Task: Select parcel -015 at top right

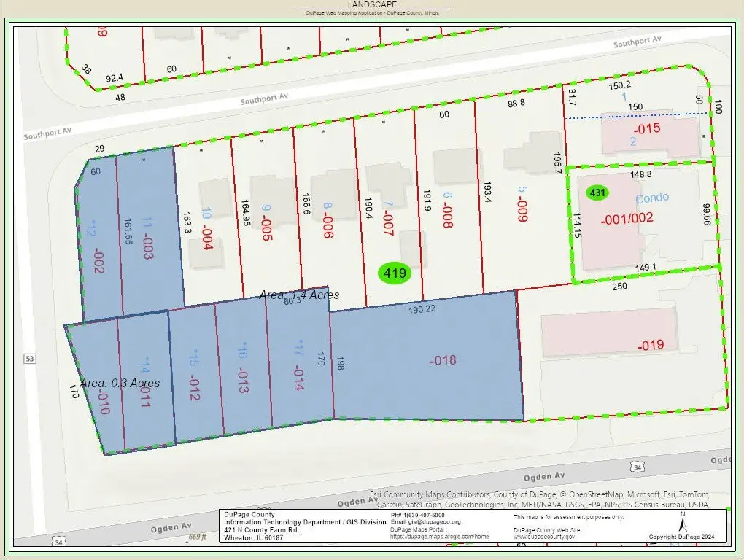Action: coord(646,129)
